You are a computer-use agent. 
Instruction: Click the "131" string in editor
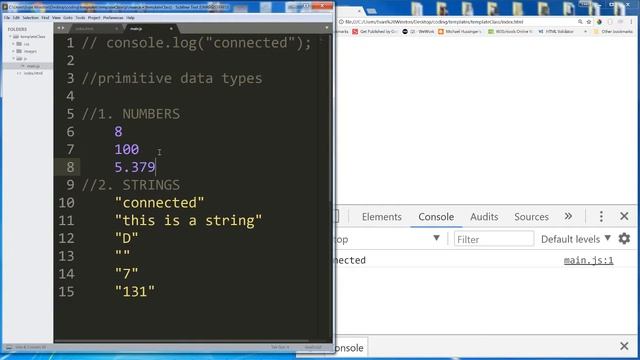pos(135,291)
